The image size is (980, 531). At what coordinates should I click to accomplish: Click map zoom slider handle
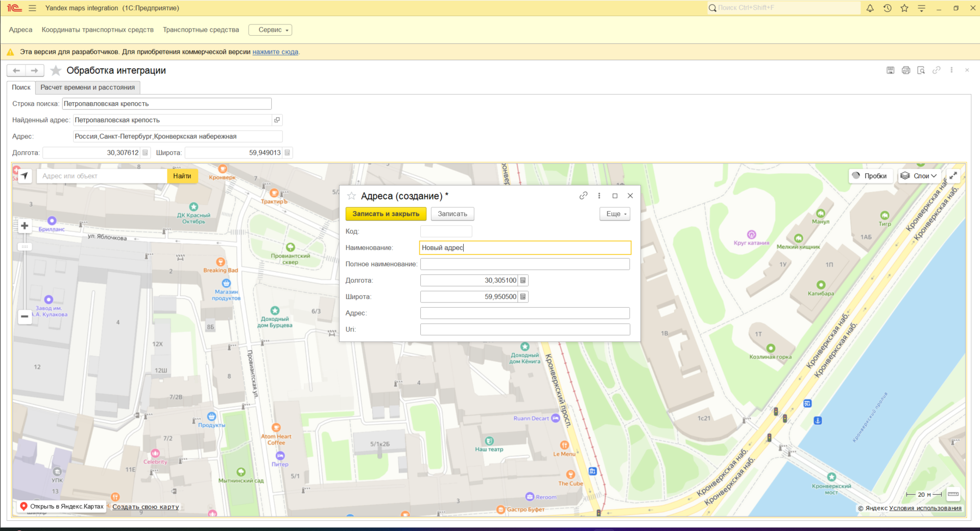[25, 247]
